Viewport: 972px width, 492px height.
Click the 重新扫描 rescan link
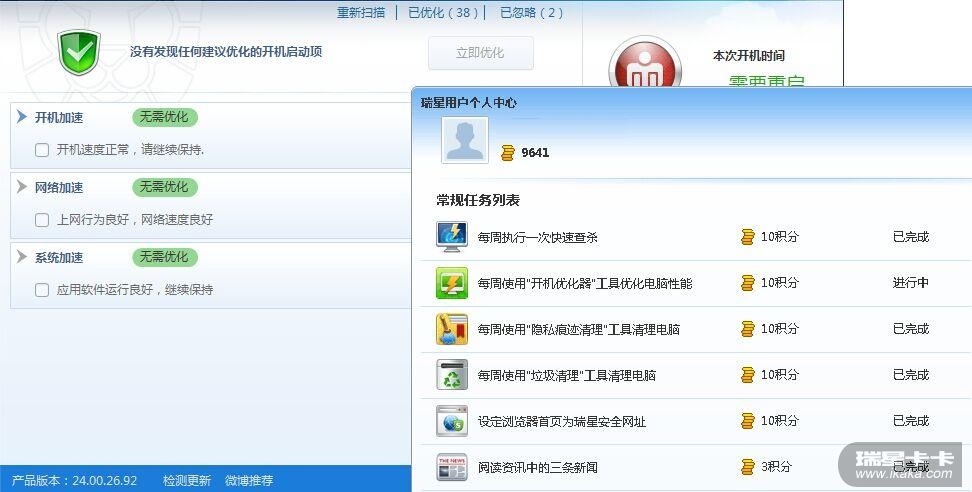pos(361,12)
